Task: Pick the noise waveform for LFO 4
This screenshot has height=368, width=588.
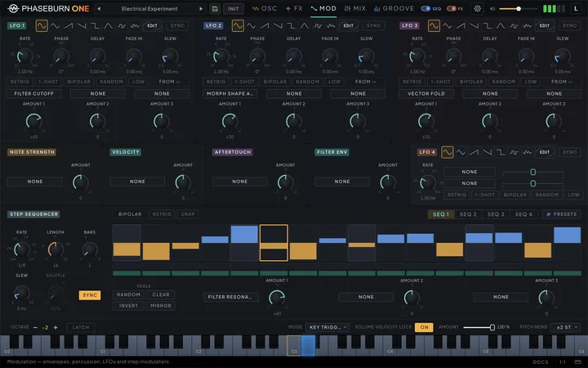Action: pos(528,152)
